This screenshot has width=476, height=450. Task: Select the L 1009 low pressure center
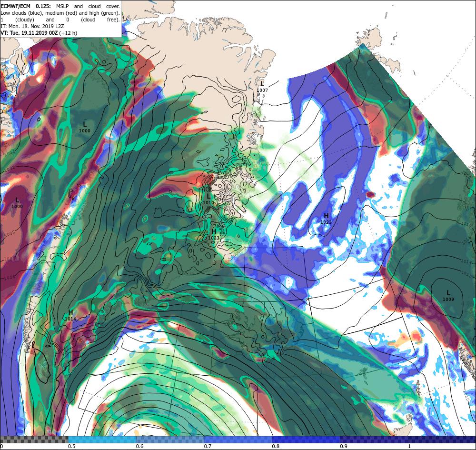[x=448, y=295]
